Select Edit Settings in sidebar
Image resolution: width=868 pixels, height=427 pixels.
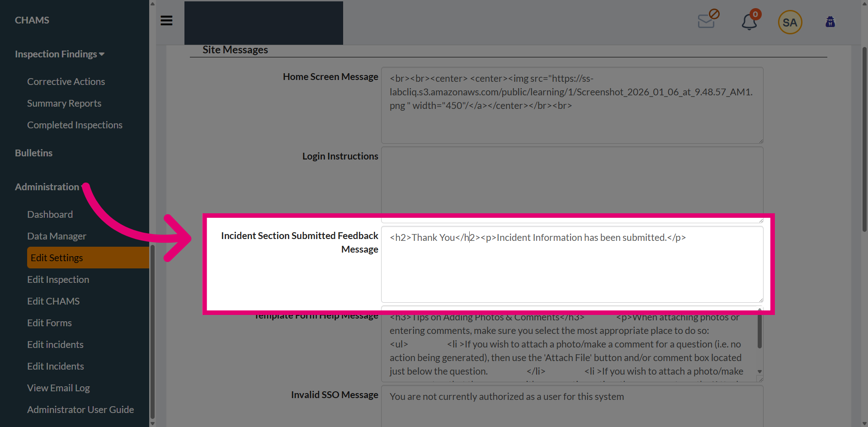[88, 258]
